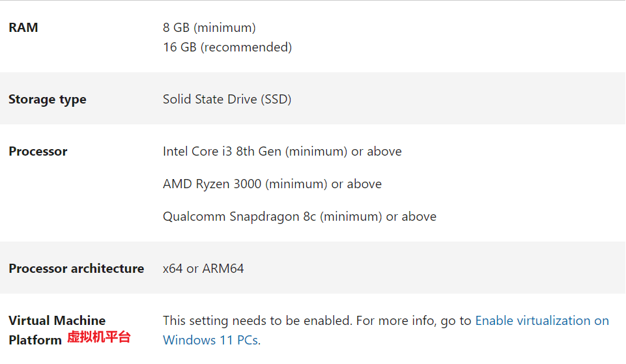This screenshot has height=364, width=626.
Task: Click the Storage type row label
Action: tap(48, 100)
